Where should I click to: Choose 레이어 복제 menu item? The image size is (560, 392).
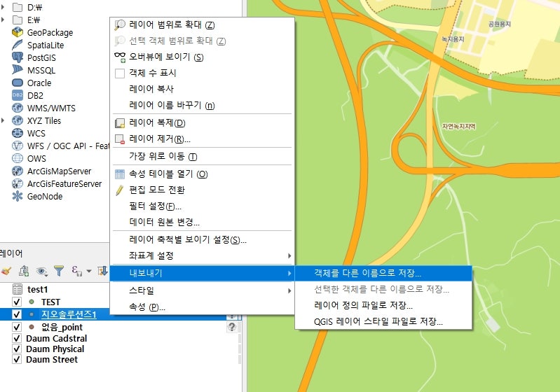tap(202, 122)
